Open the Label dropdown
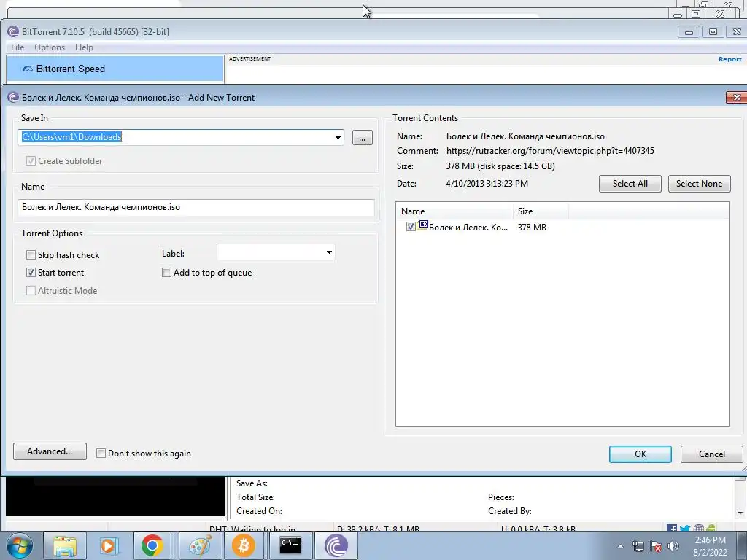The image size is (747, 560). (329, 252)
